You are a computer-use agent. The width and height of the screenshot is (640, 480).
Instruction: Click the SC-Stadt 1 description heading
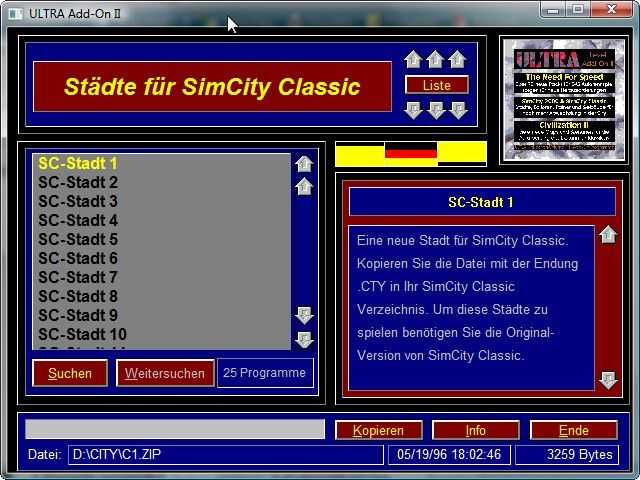pos(482,202)
